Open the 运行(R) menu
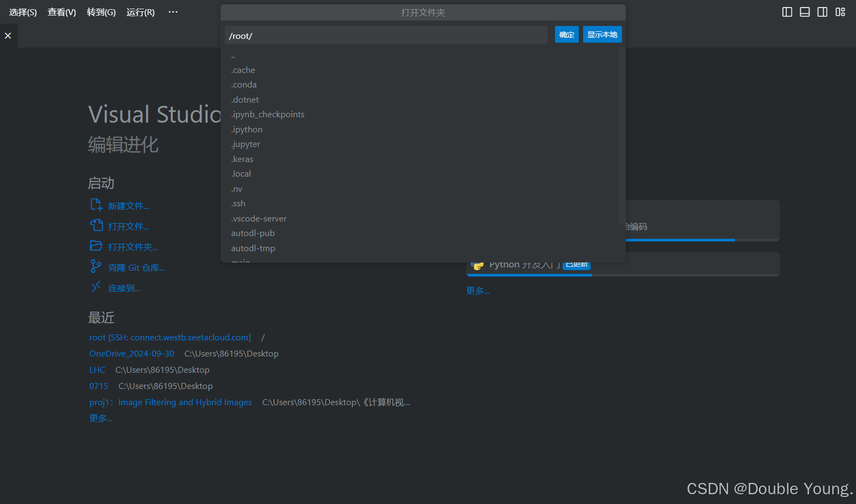Viewport: 856px width, 504px height. 141,12
